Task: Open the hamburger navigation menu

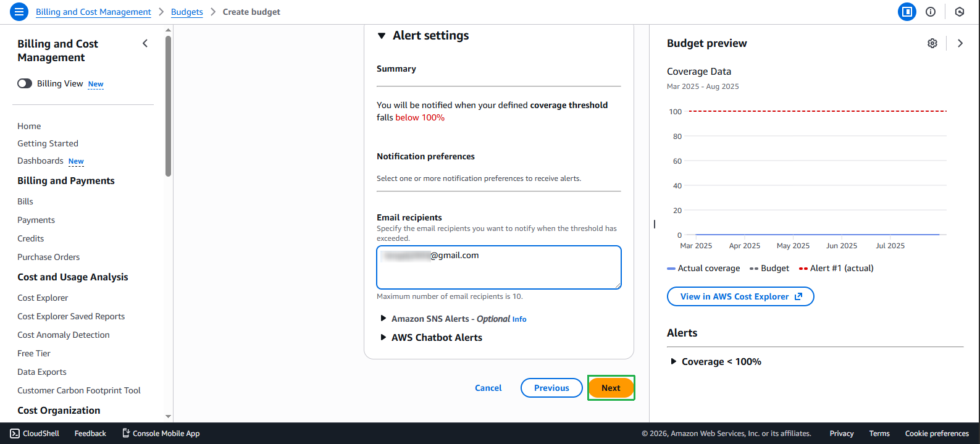Action: tap(19, 12)
